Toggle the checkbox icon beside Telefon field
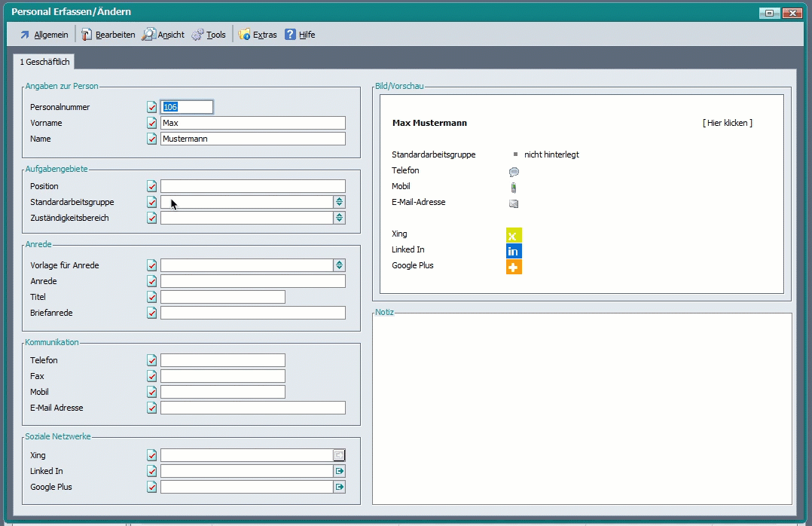812x526 pixels. point(152,360)
